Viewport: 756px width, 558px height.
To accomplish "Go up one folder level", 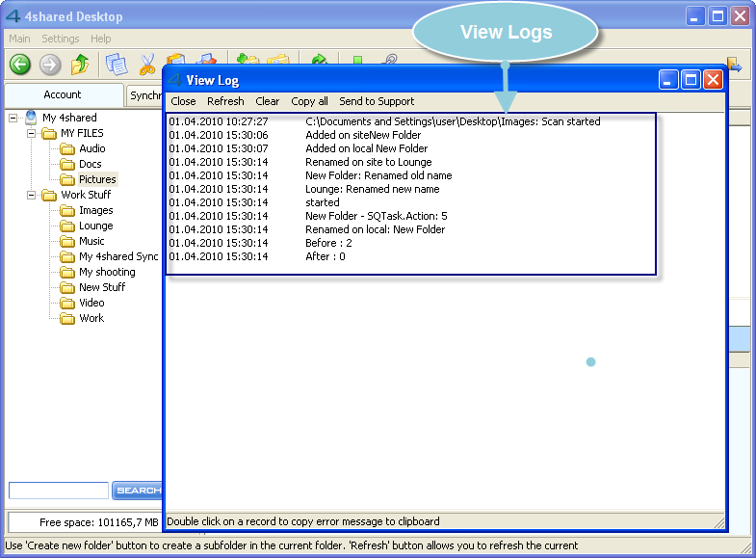I will pos(80,65).
